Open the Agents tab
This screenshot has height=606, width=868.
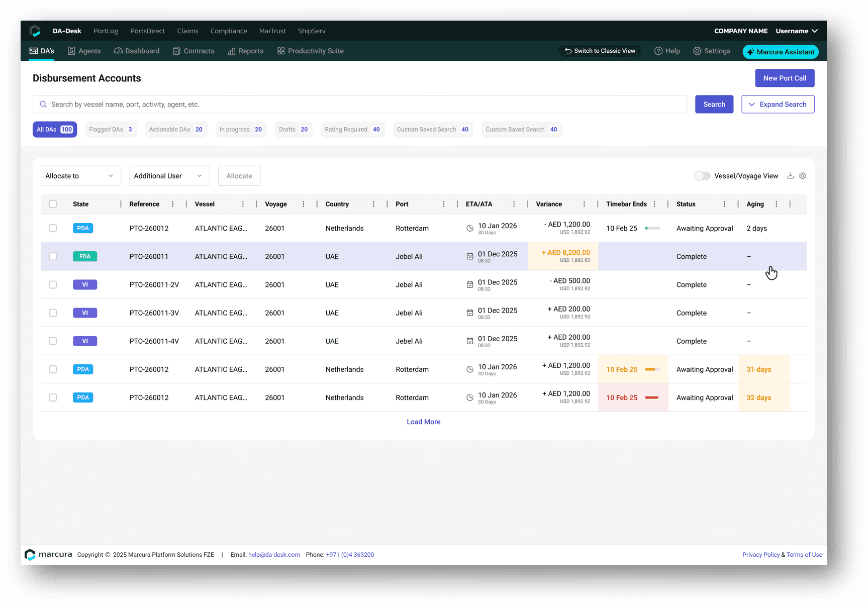[84, 51]
